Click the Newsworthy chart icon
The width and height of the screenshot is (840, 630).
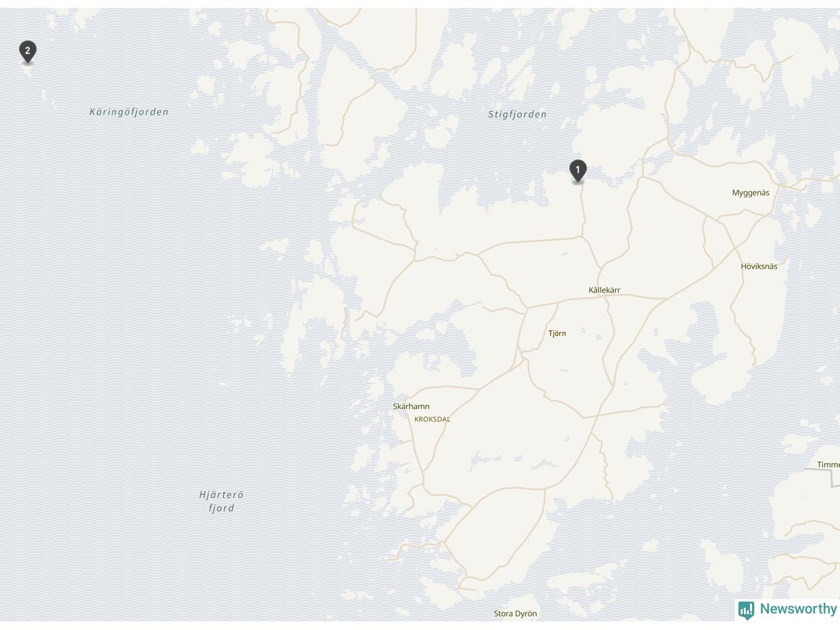pos(746,610)
